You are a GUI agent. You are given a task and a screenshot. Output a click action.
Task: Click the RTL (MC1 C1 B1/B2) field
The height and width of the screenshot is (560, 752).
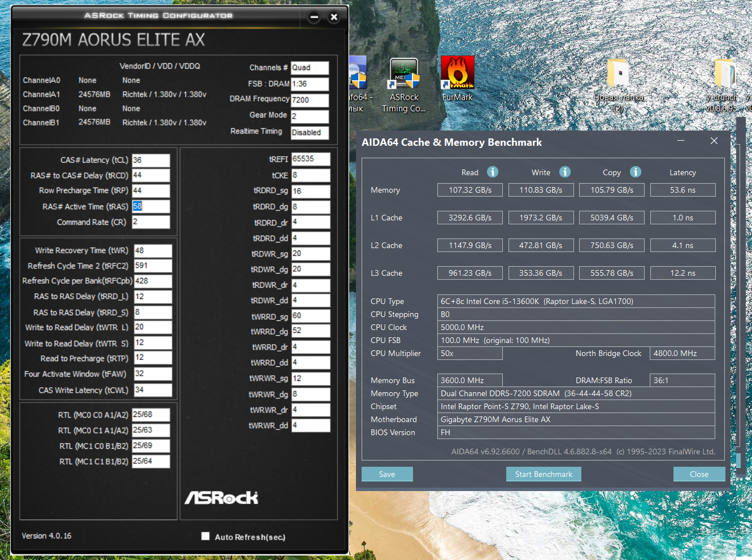151,461
